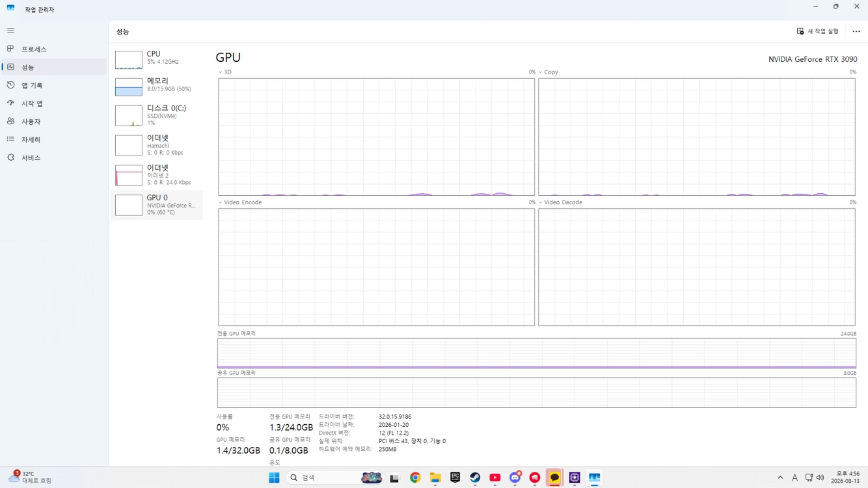Open KakaoTalk from the taskbar
868x488 pixels.
point(554,478)
